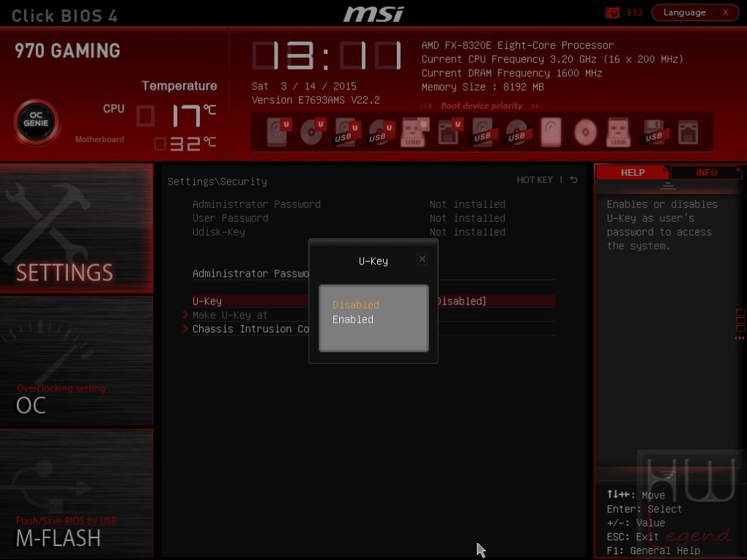The image size is (747, 560).
Task: Select UEFI hard disk boot device icon
Action: coord(278,132)
